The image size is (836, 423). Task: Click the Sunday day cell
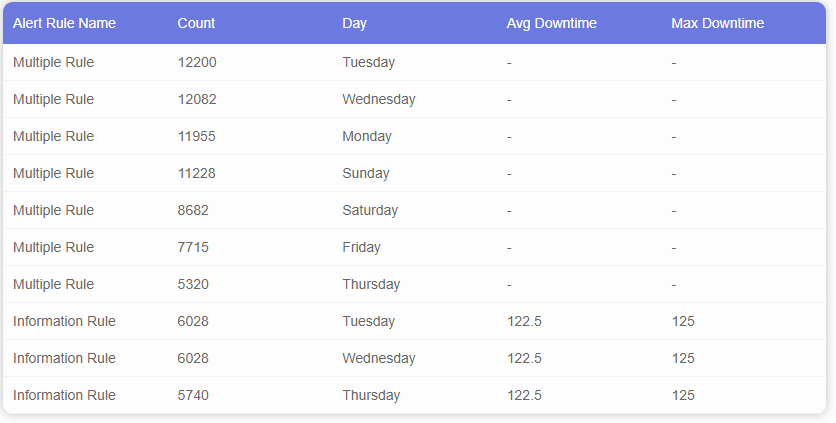[365, 173]
